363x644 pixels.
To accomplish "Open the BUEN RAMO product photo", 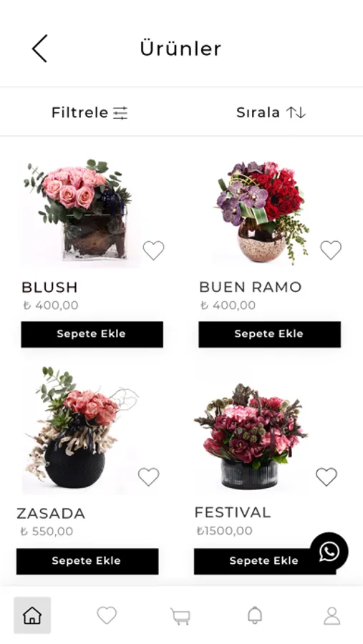I will [263, 212].
